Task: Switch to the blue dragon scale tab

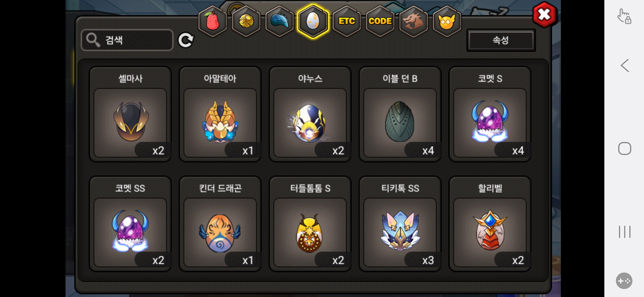Action: (279, 21)
